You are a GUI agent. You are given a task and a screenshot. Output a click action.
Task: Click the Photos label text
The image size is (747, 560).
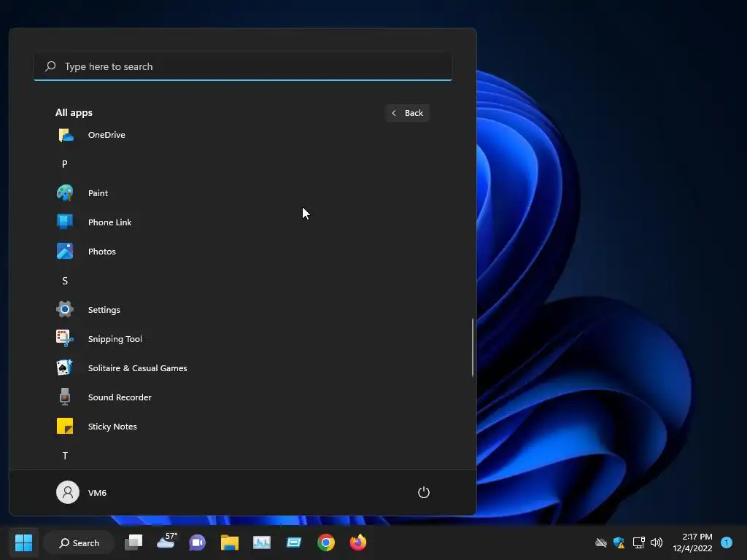click(101, 252)
